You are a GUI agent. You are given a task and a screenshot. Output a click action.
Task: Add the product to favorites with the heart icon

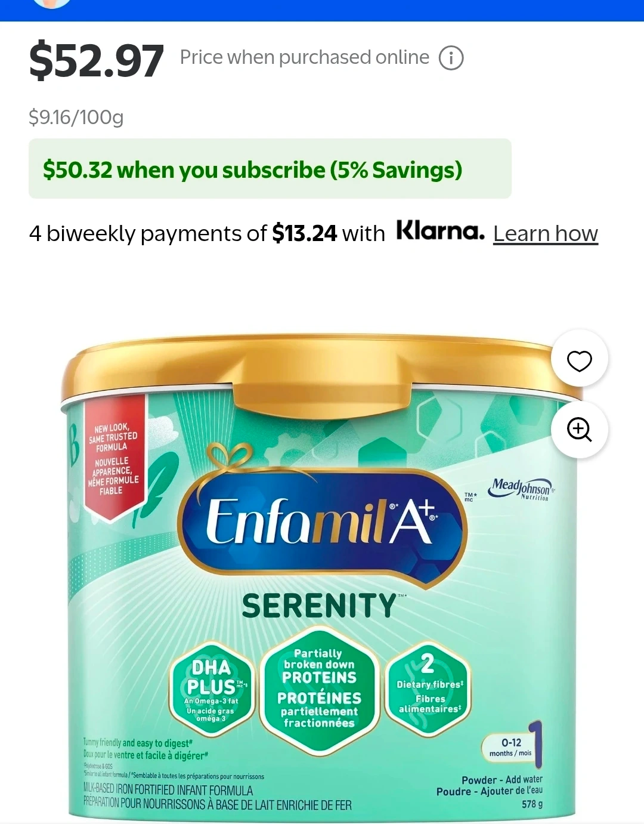pyautogui.click(x=579, y=360)
